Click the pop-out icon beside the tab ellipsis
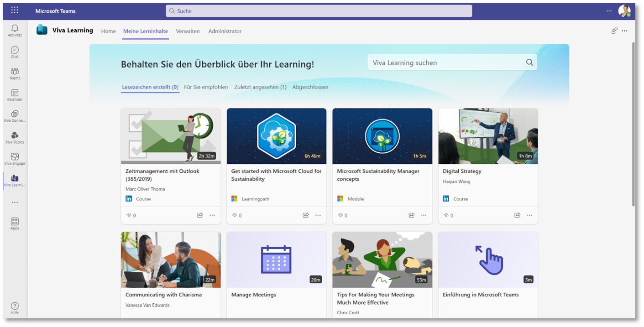 tap(614, 31)
